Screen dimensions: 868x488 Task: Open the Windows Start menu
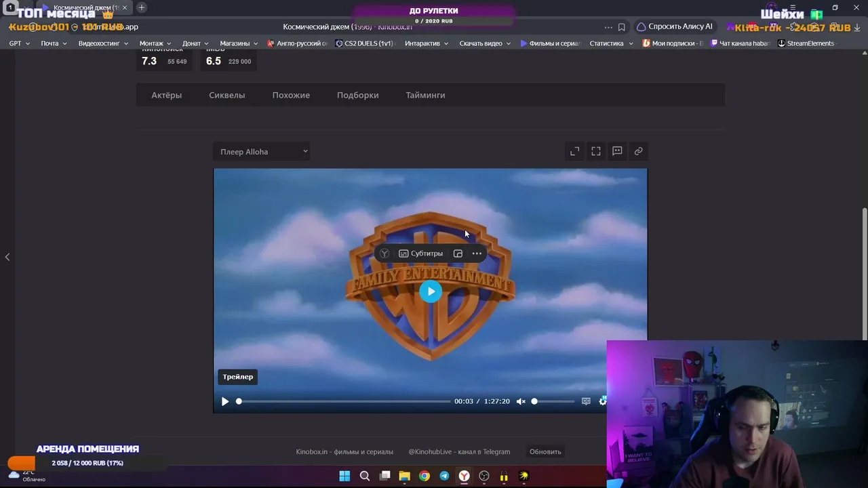point(344,476)
